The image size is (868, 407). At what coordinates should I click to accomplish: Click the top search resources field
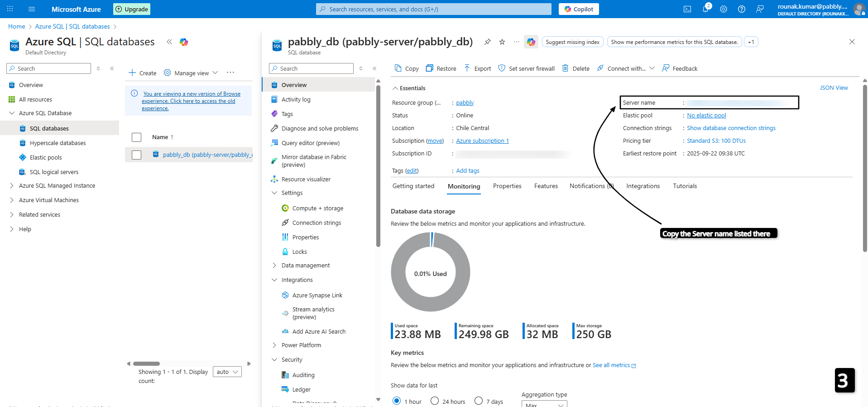coord(433,9)
